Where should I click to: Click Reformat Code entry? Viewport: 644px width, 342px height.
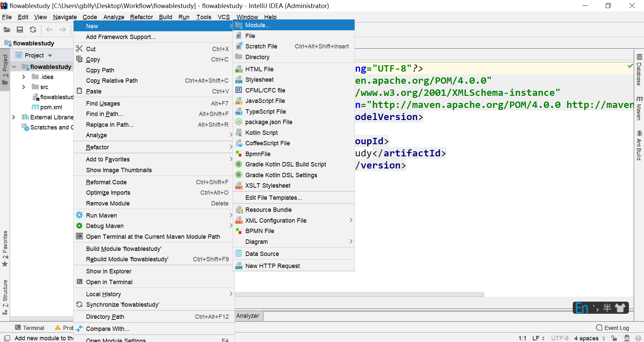[154, 182]
